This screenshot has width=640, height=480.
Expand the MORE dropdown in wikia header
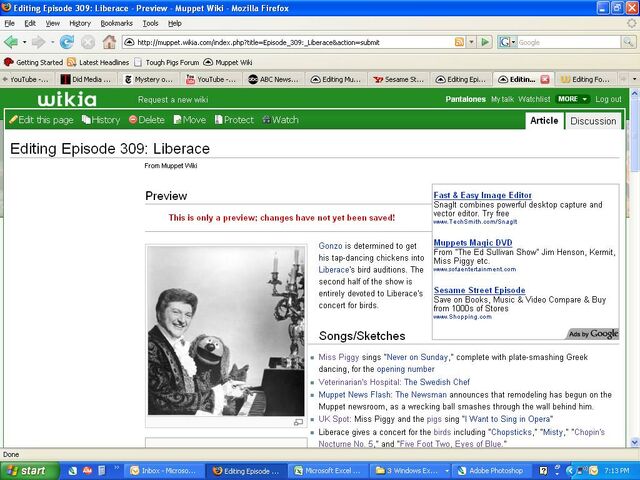click(x=573, y=99)
